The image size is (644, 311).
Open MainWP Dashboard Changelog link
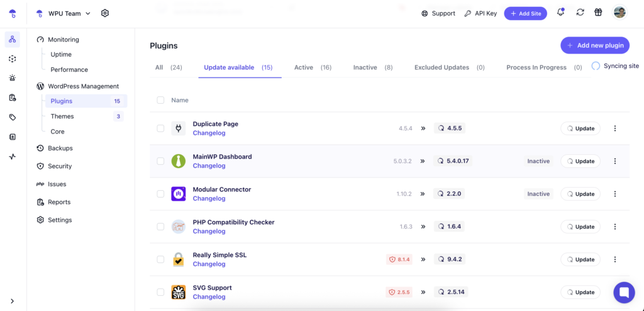pyautogui.click(x=209, y=166)
